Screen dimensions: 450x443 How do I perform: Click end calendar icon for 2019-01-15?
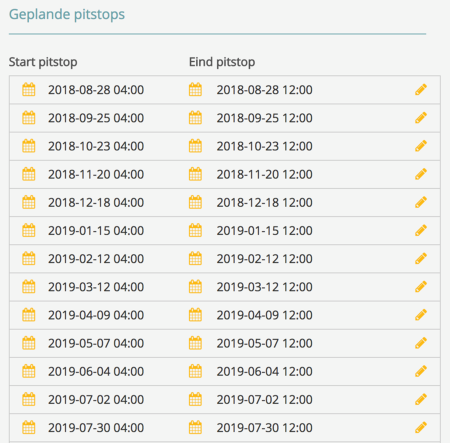[195, 230]
